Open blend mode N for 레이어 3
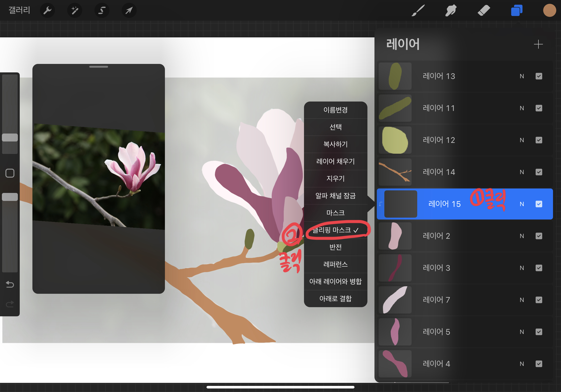Screen dimensions: 561x392 click(522, 268)
